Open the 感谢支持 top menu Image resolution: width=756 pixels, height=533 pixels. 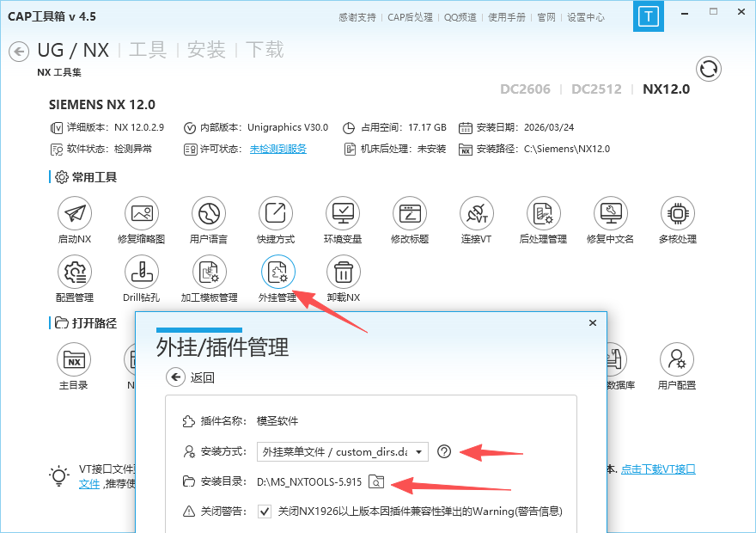tap(357, 17)
